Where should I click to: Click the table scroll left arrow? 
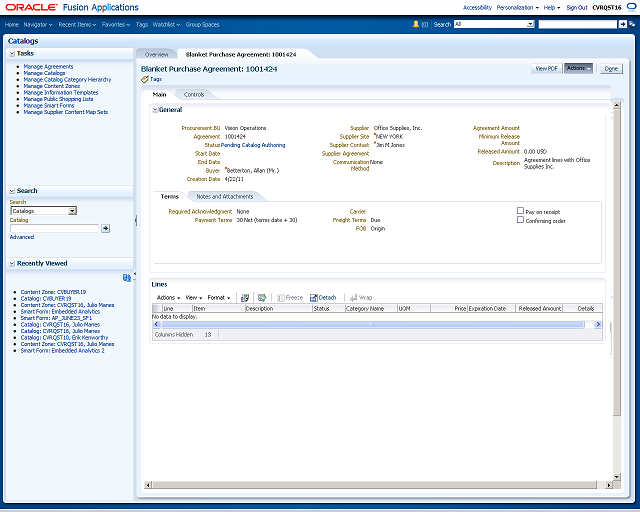[x=156, y=324]
